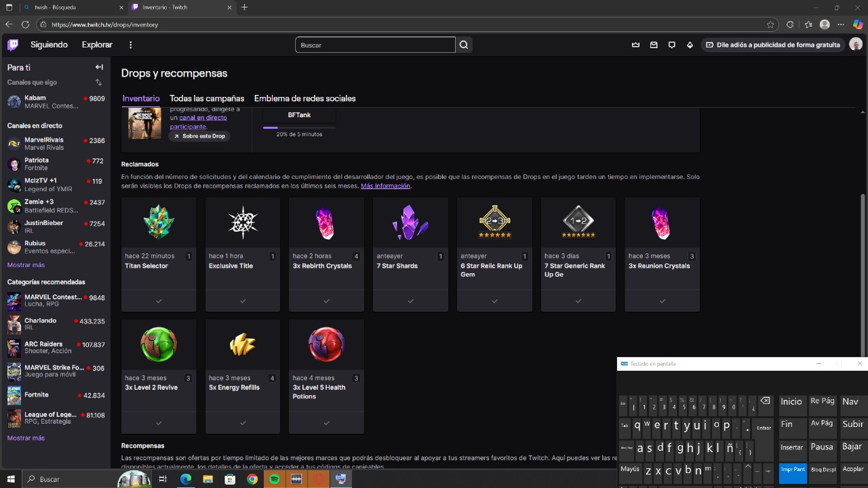Viewport: 868px width, 488px height.
Task: Click the browser address bar
Action: pyautogui.click(x=407, y=24)
